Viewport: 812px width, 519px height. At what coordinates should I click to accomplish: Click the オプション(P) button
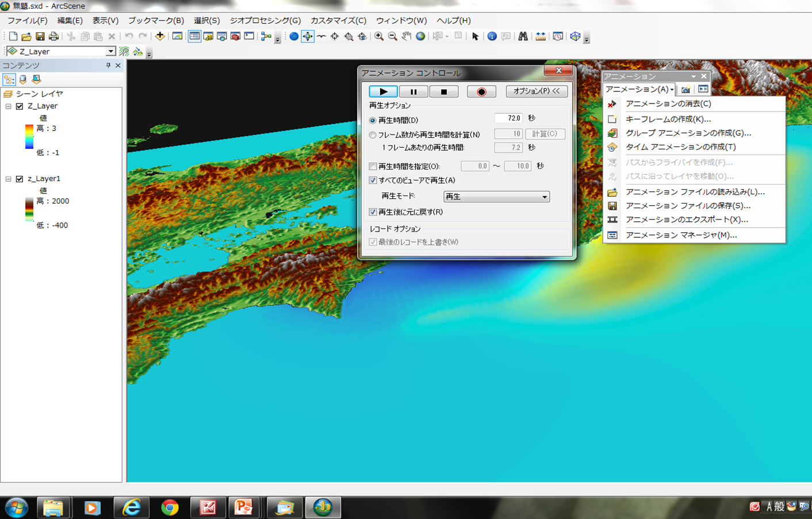point(536,91)
